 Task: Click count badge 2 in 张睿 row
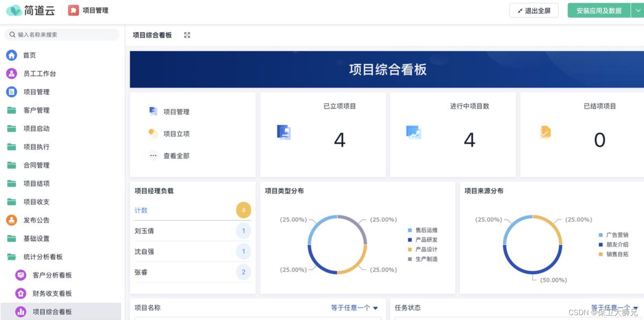click(243, 272)
